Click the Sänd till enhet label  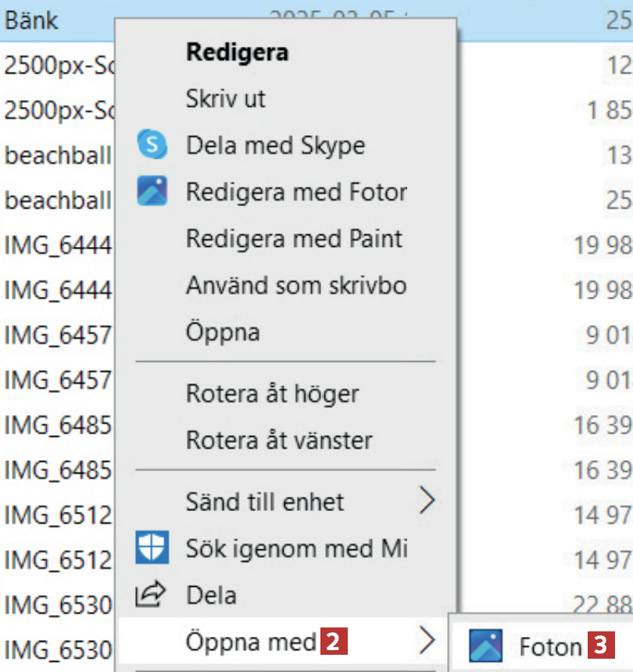tap(264, 502)
